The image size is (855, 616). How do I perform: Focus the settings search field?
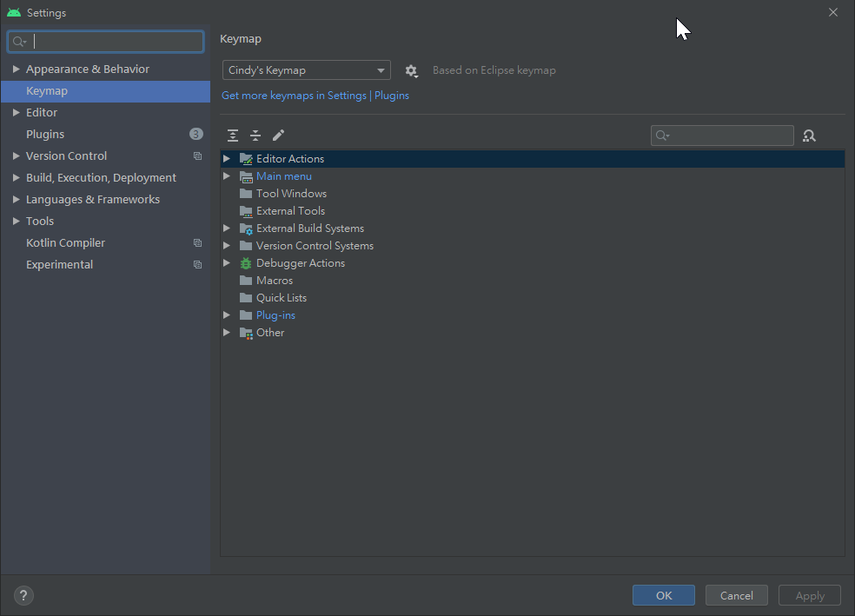(x=106, y=42)
